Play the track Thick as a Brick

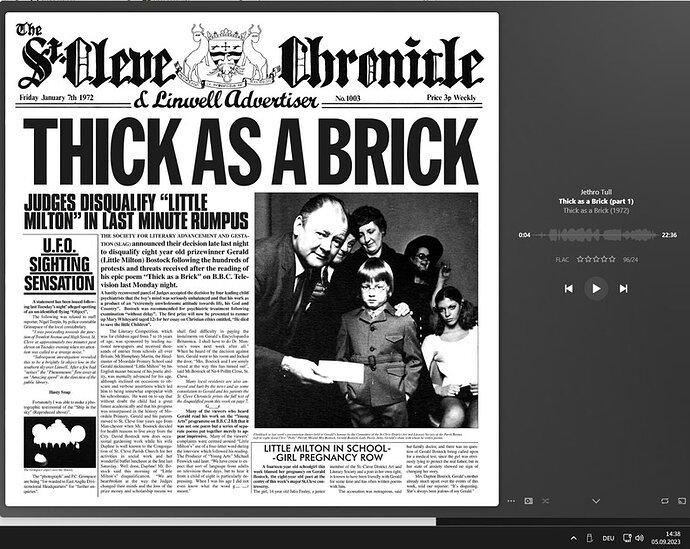pyautogui.click(x=596, y=289)
